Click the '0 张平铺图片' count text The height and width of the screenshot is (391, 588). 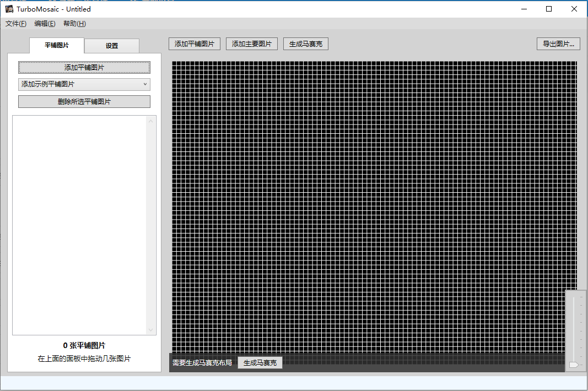coord(84,346)
